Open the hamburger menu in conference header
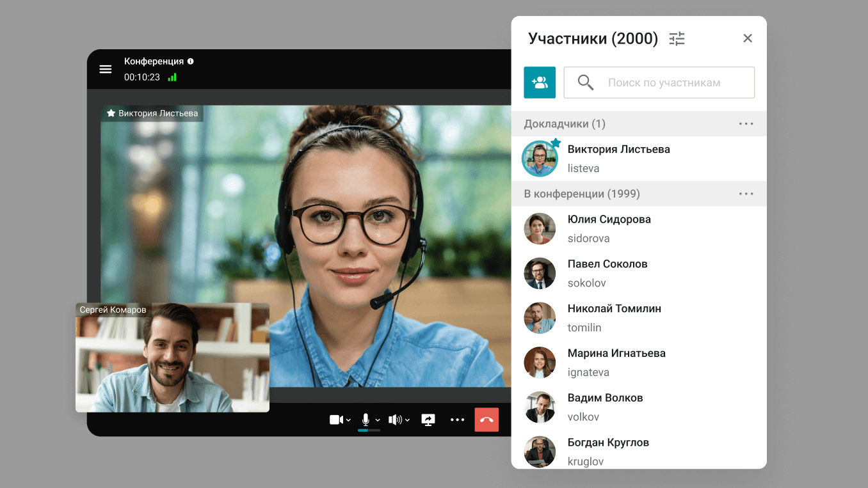Image resolution: width=868 pixels, height=488 pixels. [x=106, y=69]
